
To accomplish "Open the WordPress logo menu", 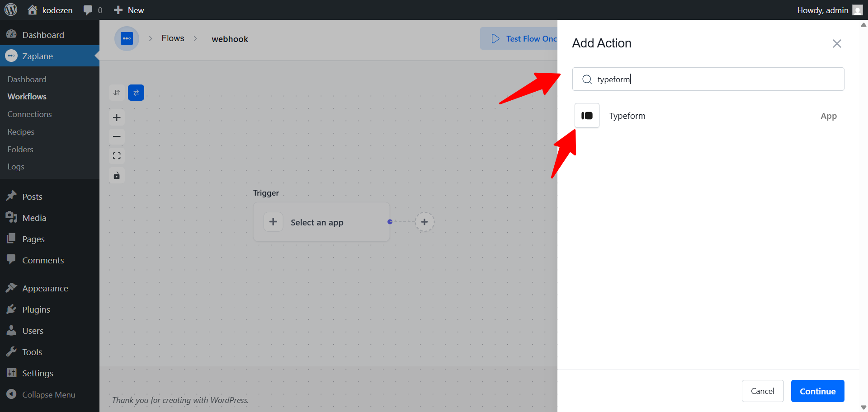I will click(11, 10).
